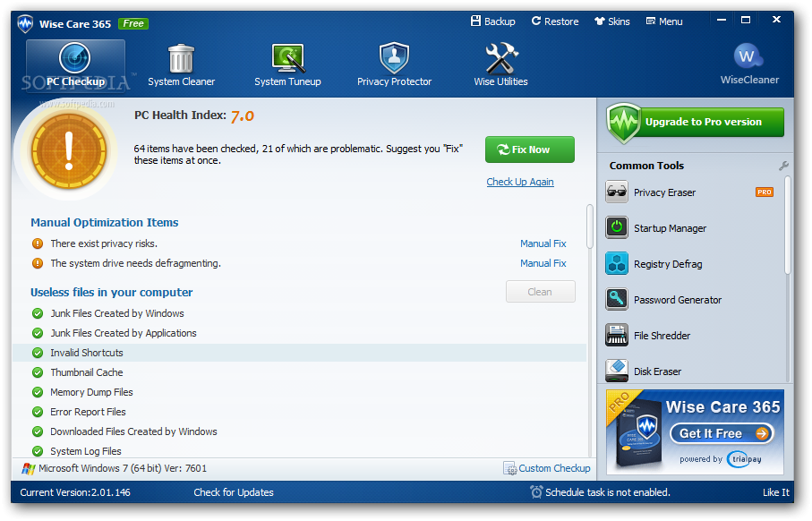Click the Wise Care 365 shield logo in the title bar
Screen dimensions: 812x521
point(25,24)
